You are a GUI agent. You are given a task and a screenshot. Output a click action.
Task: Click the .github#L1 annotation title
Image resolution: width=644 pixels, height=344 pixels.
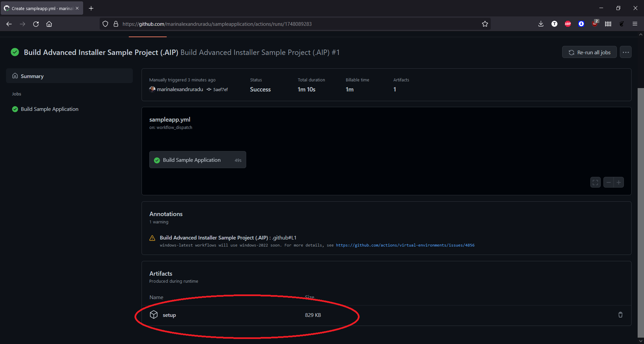coord(228,237)
